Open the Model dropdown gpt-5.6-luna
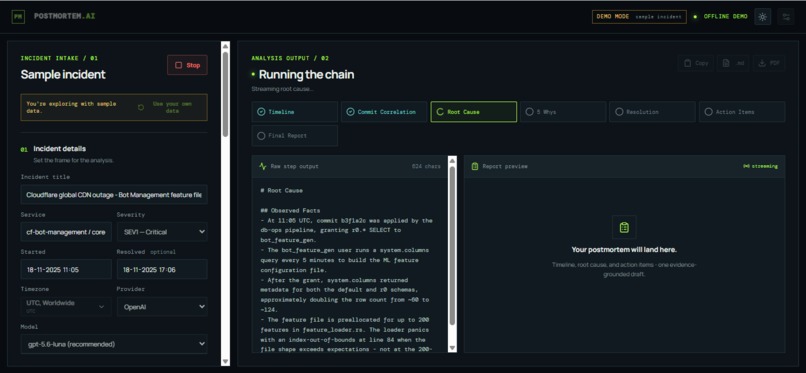The height and width of the screenshot is (373, 806). [x=114, y=344]
